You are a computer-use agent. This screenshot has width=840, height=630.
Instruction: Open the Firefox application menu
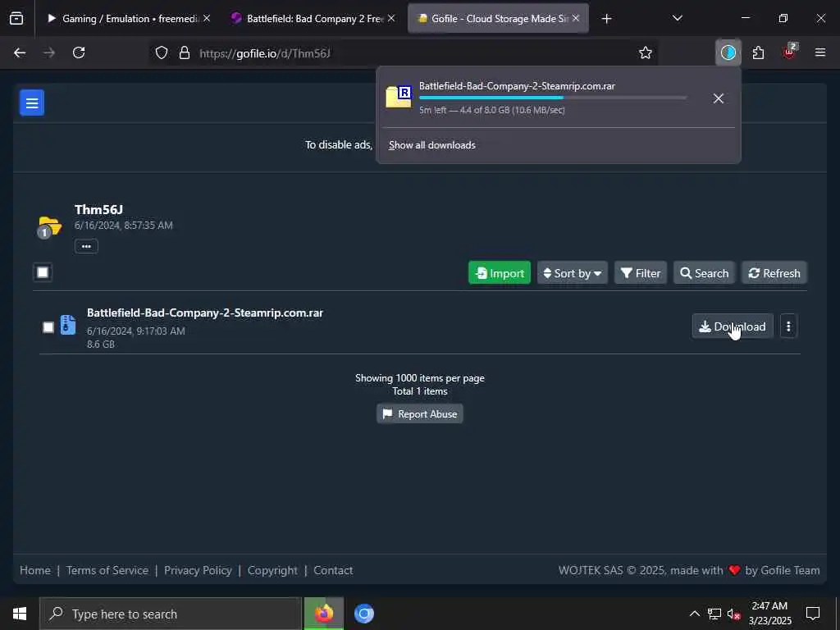pyautogui.click(x=819, y=52)
